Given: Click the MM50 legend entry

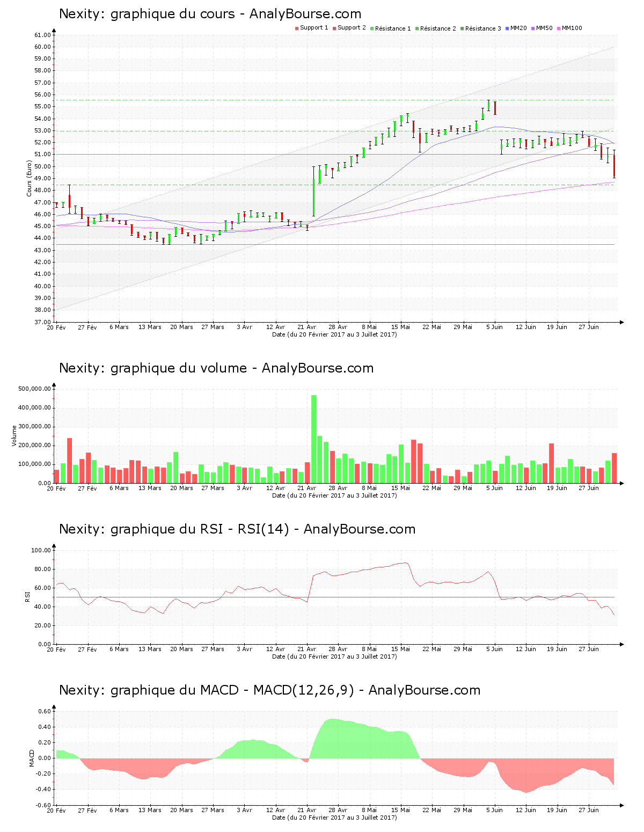Looking at the screenshot, I should pyautogui.click(x=541, y=28).
